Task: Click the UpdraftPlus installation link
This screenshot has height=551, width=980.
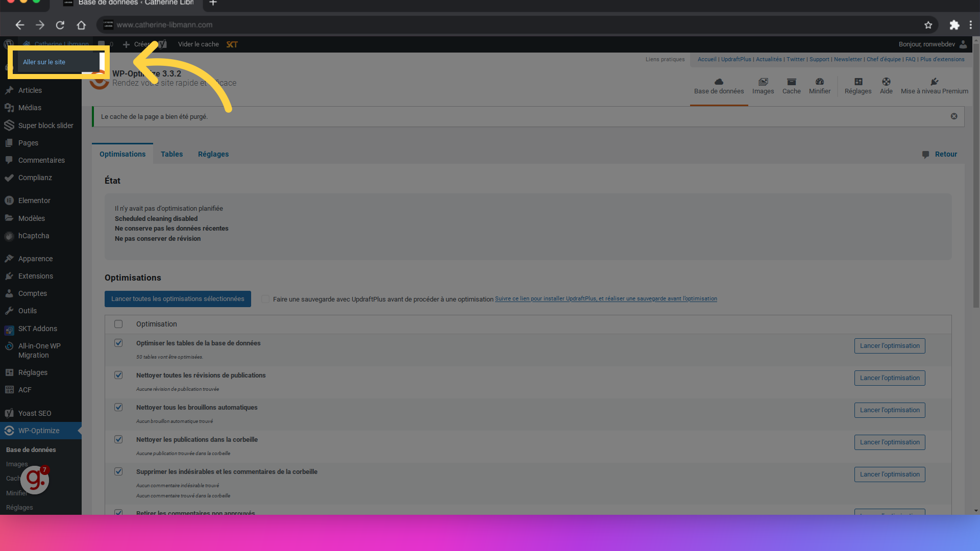Action: [x=606, y=298]
